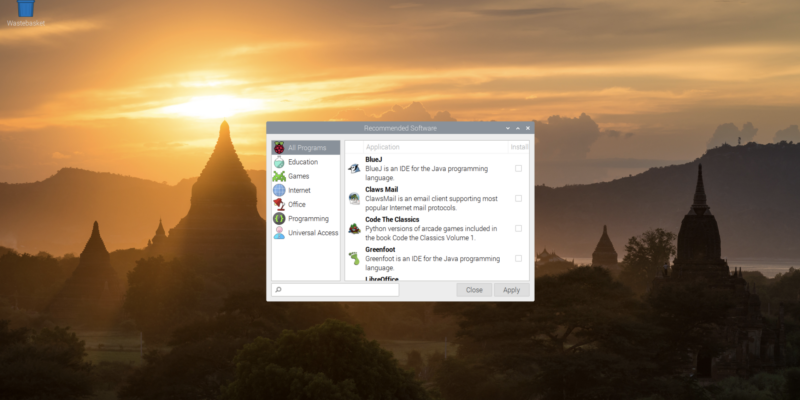This screenshot has width=800, height=400.
Task: Close window with title bar X
Action: 528,128
